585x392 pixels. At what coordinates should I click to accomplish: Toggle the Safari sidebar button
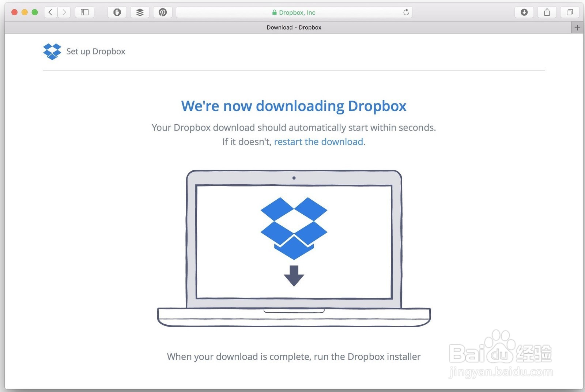tap(84, 12)
